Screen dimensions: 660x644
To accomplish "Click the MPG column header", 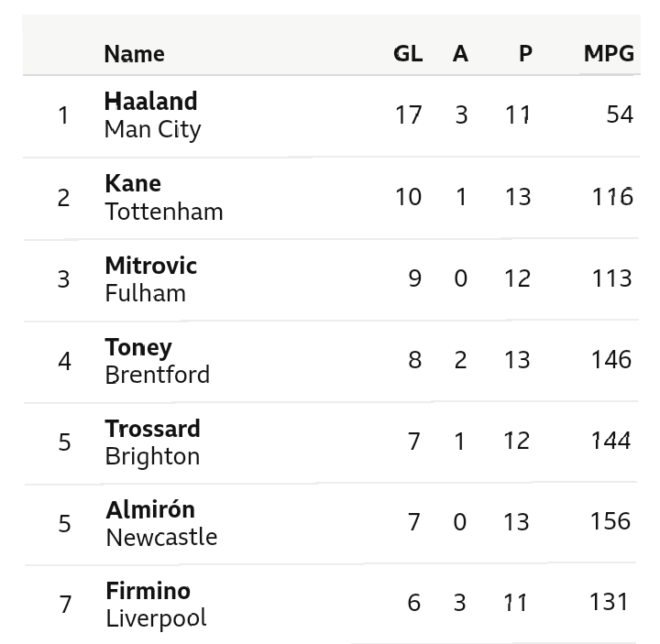I will click(609, 54).
